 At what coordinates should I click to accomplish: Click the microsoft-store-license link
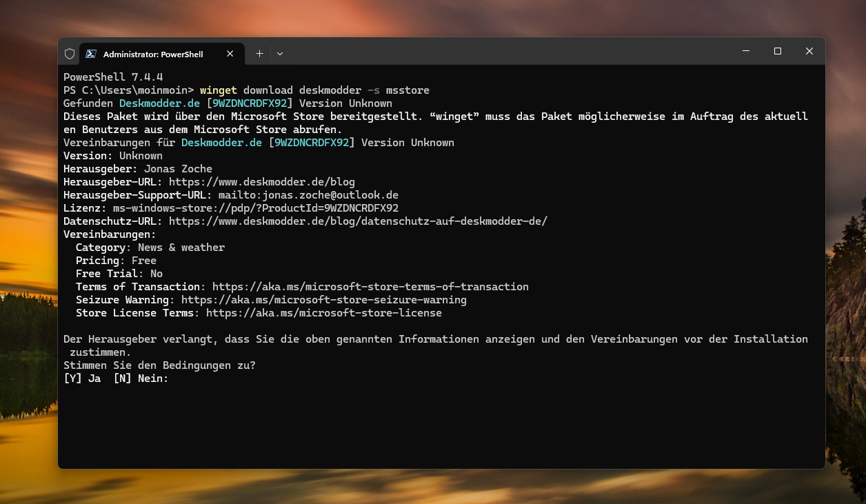point(324,313)
